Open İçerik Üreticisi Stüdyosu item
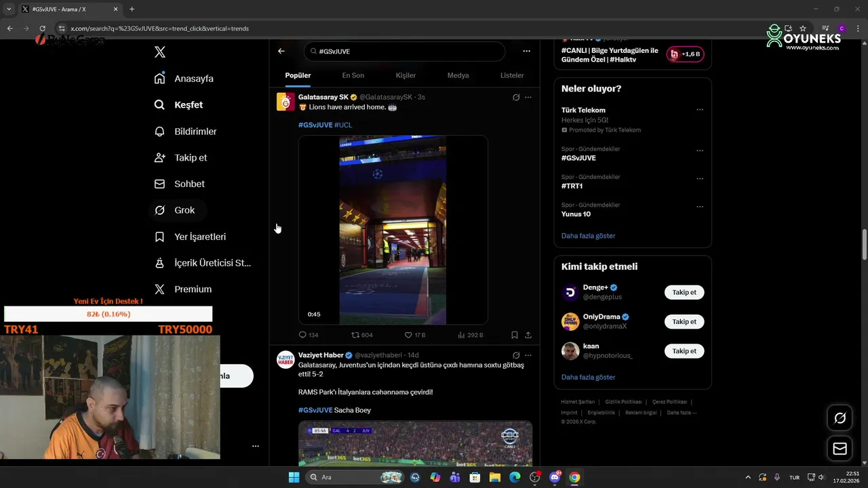 tap(203, 263)
